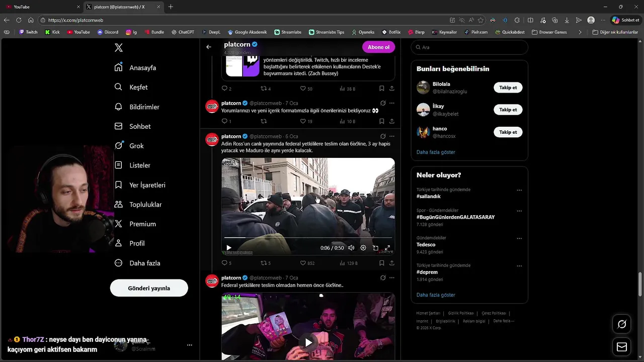
Task: Toggle picture-in-picture on video
Action: click(x=375, y=248)
